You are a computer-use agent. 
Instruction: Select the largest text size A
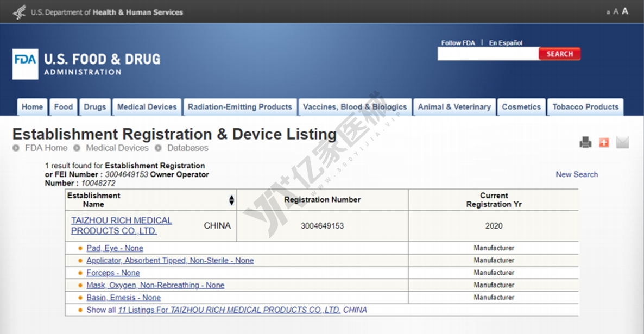pyautogui.click(x=625, y=11)
